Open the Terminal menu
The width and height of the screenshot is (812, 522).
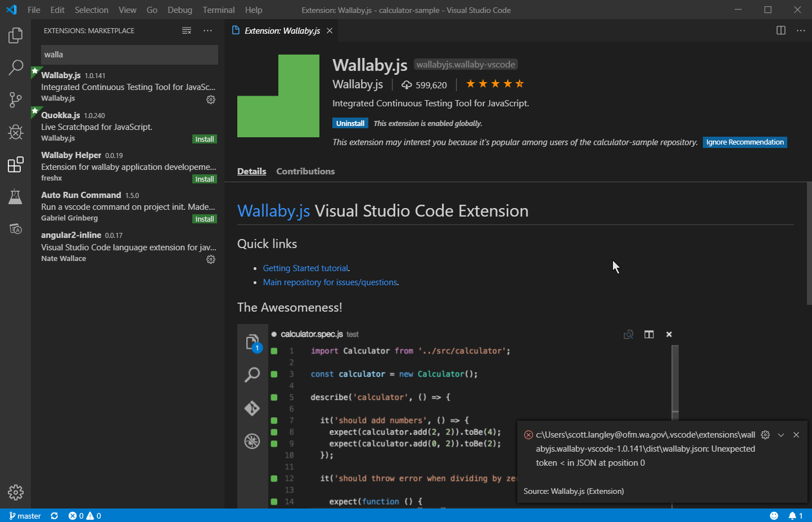(219, 10)
